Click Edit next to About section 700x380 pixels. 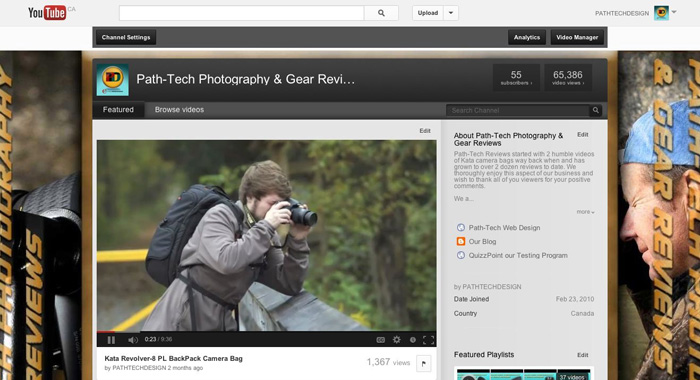583,134
